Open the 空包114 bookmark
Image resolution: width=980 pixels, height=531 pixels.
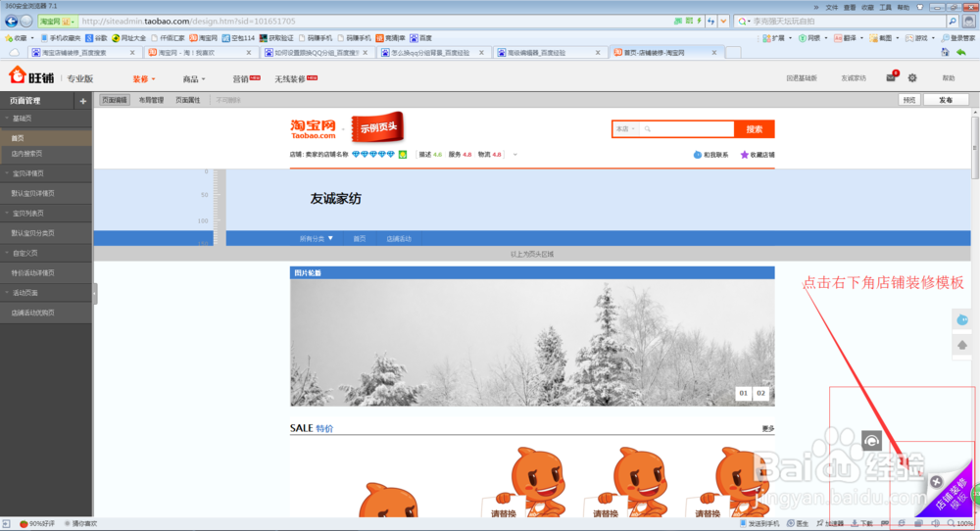pos(238,38)
